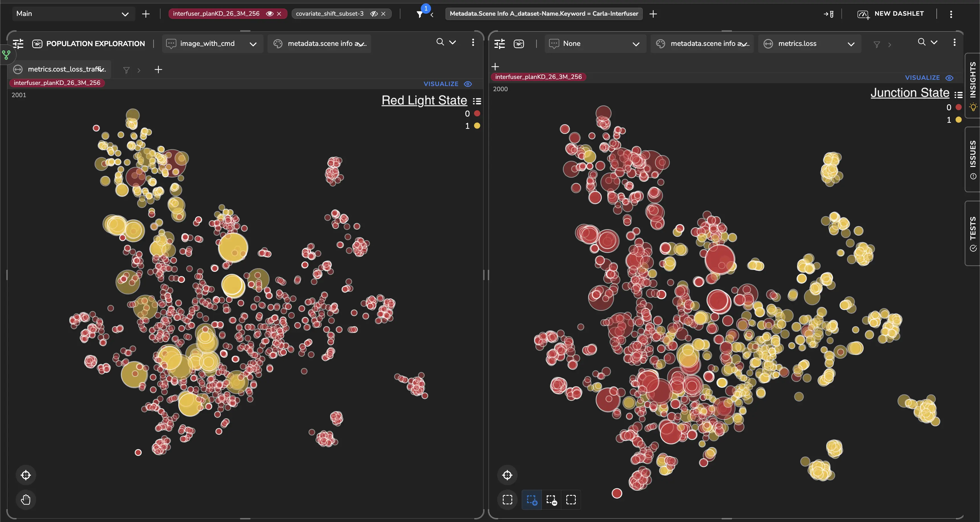
Task: Show the hidden covariate_shift_subset-3 version
Action: (373, 14)
